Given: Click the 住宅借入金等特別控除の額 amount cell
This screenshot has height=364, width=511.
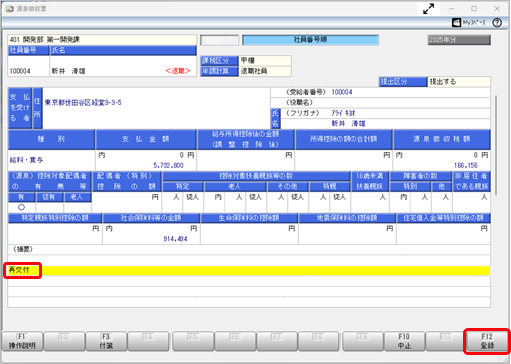Looking at the screenshot, I should click(x=443, y=234).
